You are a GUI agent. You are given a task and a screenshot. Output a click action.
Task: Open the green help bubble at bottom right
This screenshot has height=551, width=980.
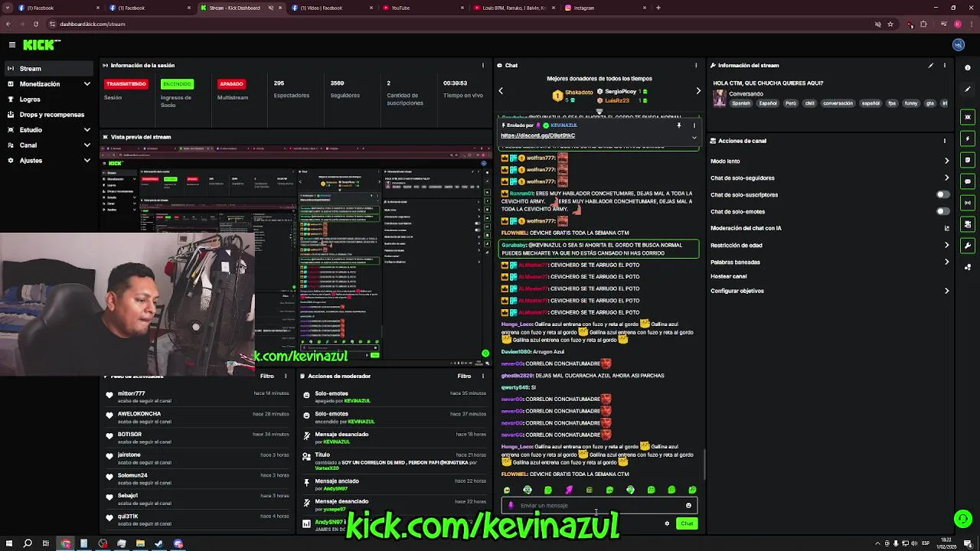[962, 520]
